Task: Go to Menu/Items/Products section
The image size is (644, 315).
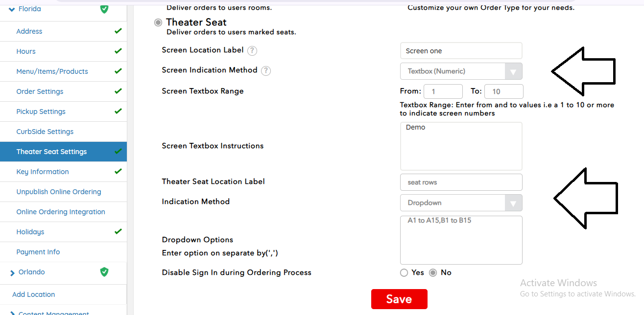Action: click(52, 71)
